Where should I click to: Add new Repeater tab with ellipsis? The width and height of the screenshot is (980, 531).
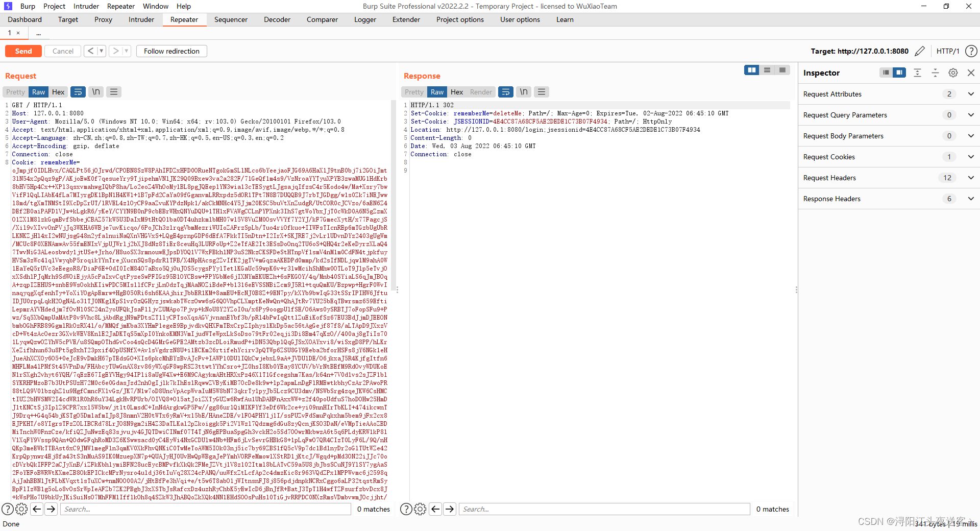38,33
